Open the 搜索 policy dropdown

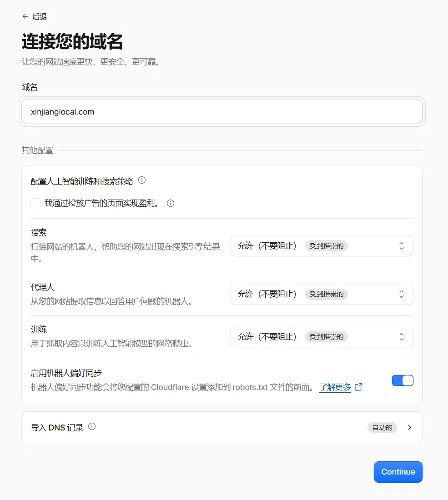[x=322, y=245]
